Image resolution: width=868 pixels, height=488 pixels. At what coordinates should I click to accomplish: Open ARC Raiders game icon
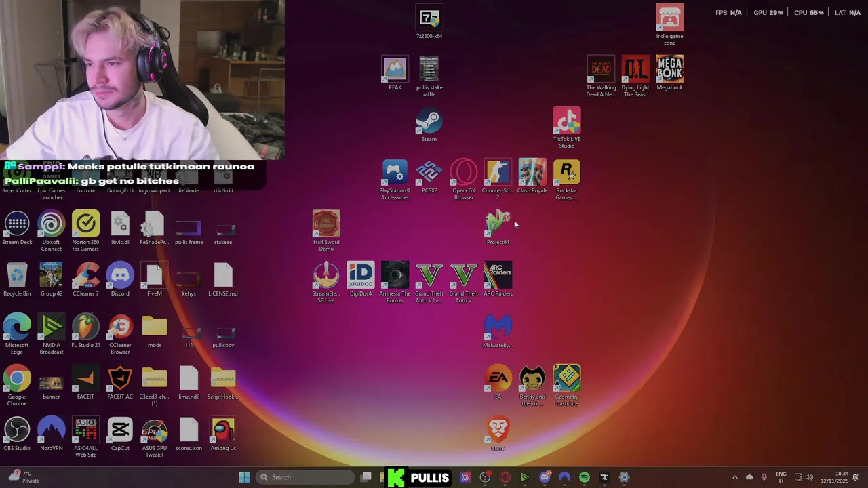pos(498,280)
